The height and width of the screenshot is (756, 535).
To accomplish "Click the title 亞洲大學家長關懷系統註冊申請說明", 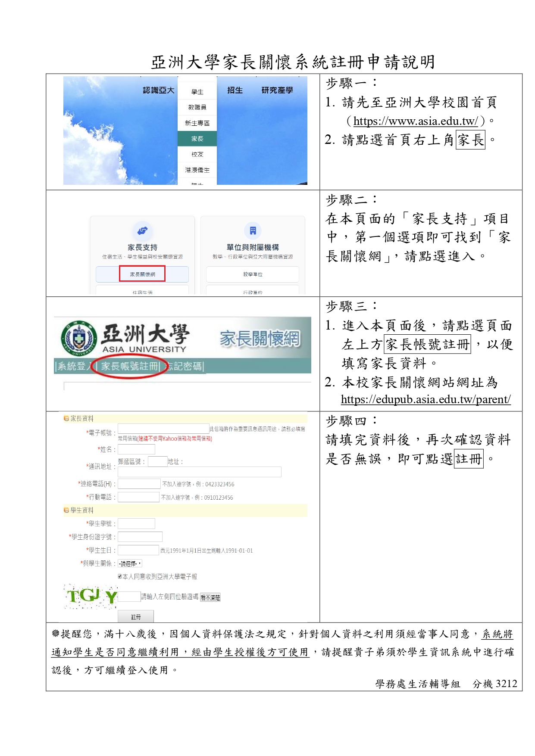I will 293,62.
